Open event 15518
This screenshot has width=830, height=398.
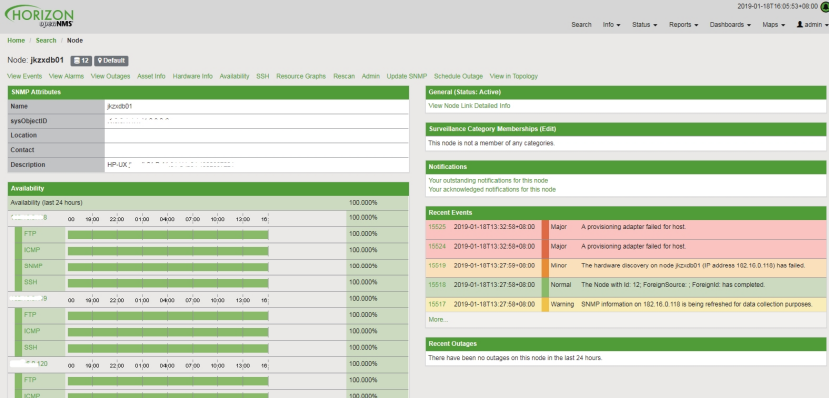[437, 285]
